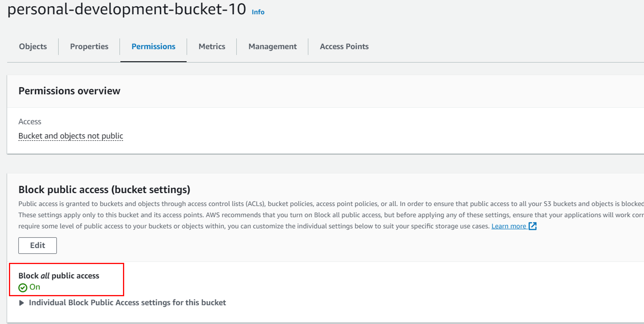Image resolution: width=644 pixels, height=324 pixels.
Task: Click the external link icon after Learn more
Action: pyautogui.click(x=533, y=226)
